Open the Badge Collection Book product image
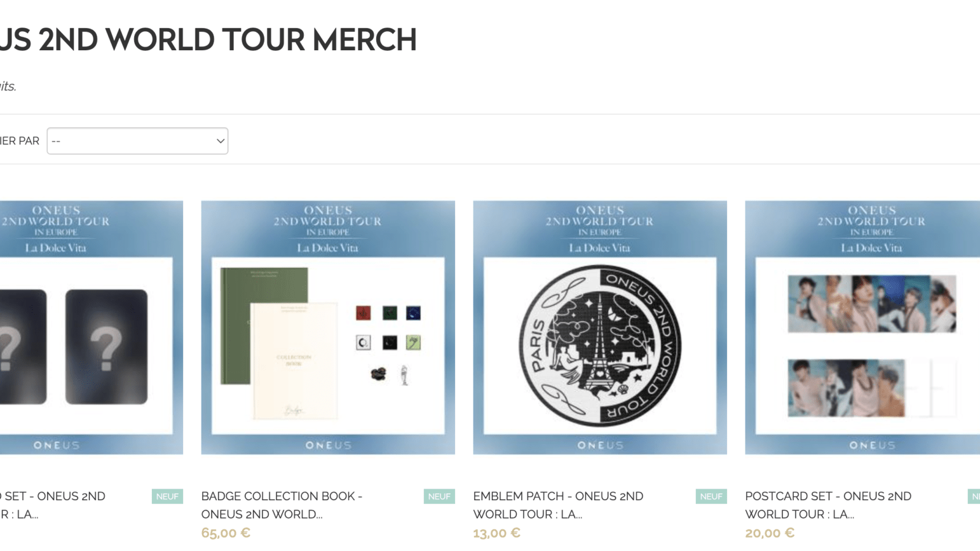Viewport: 980px width, 551px height. [x=328, y=328]
